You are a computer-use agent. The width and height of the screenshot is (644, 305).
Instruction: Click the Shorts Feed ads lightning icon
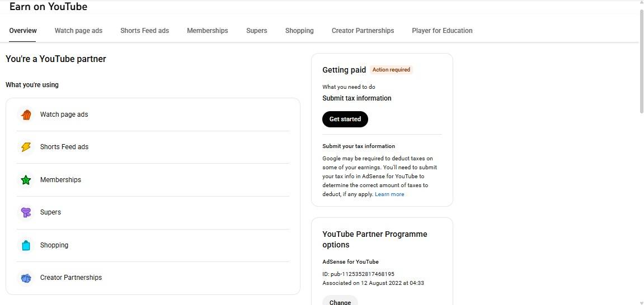[26, 147]
